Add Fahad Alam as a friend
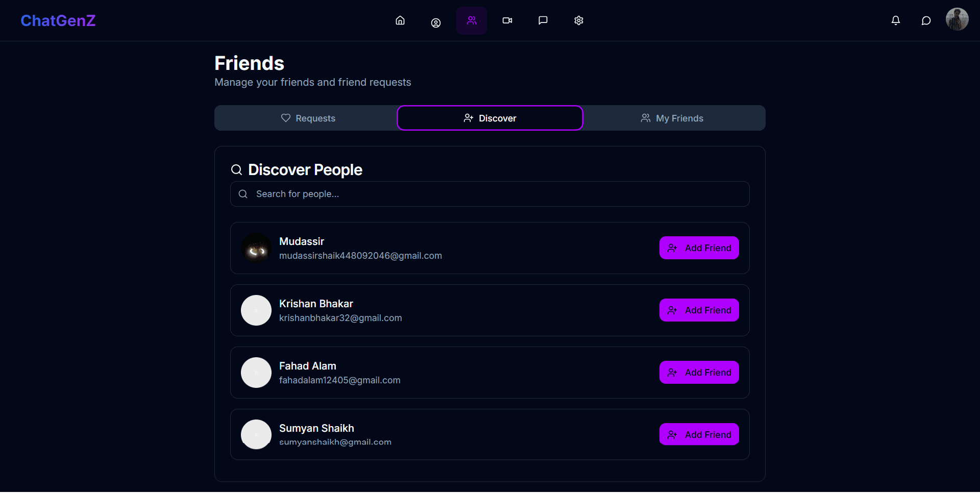The height and width of the screenshot is (493, 980). click(699, 373)
